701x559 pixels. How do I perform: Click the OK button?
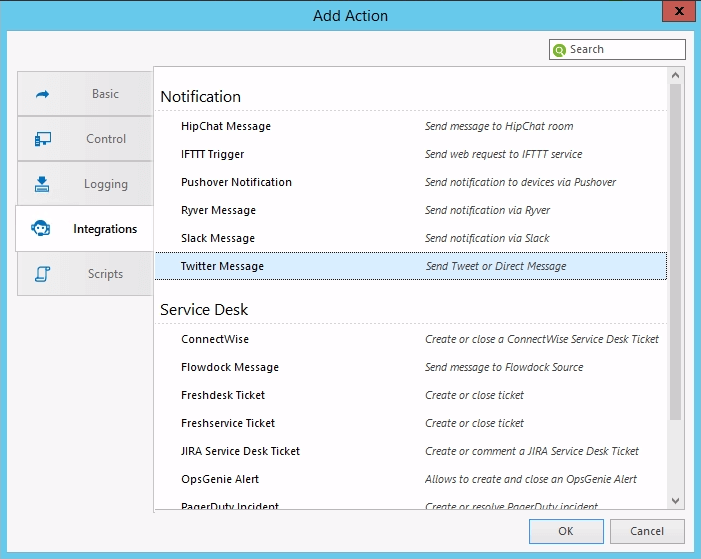[x=566, y=531]
